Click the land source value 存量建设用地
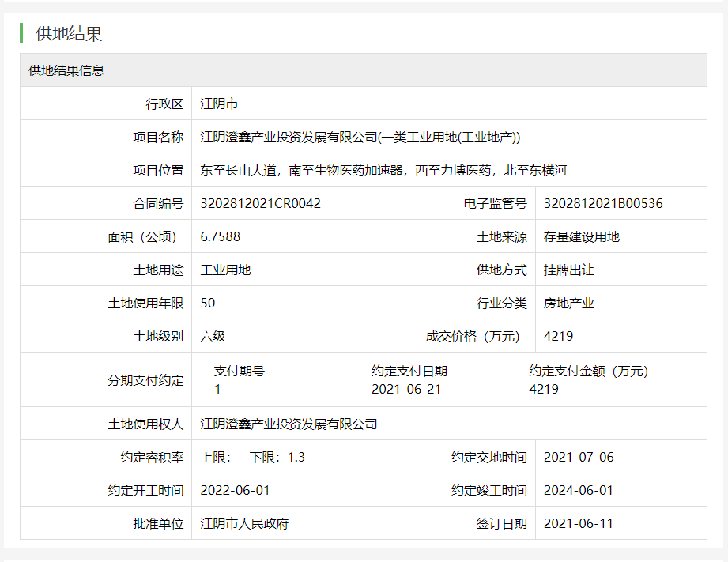Viewport: 728px width, 562px height. click(581, 236)
